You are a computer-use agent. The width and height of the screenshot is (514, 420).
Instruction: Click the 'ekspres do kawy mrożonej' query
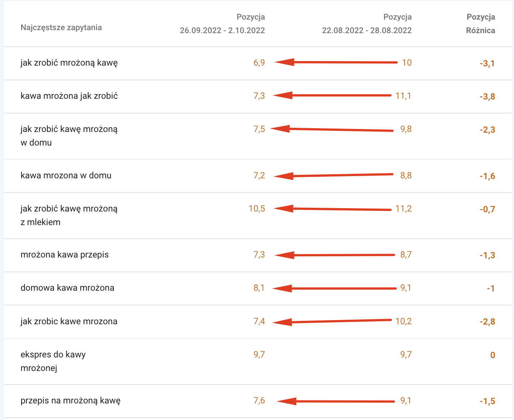[x=53, y=361]
